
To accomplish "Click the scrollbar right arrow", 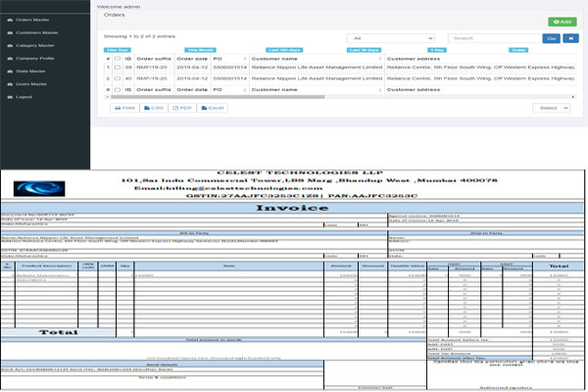I will [573, 97].
